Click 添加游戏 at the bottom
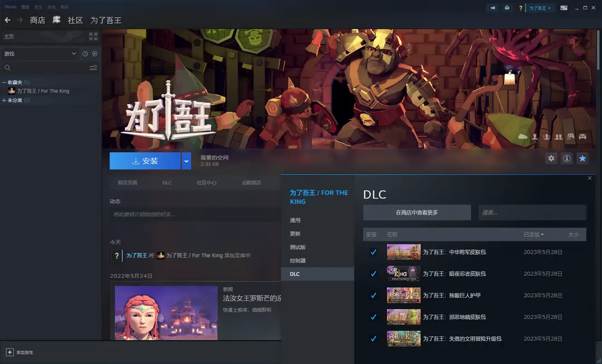The height and width of the screenshot is (364, 602). point(25,352)
